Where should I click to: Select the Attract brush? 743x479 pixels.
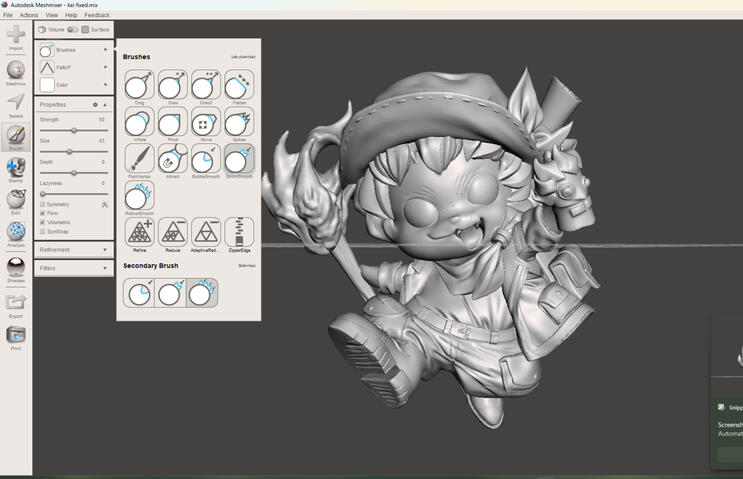pos(173,161)
